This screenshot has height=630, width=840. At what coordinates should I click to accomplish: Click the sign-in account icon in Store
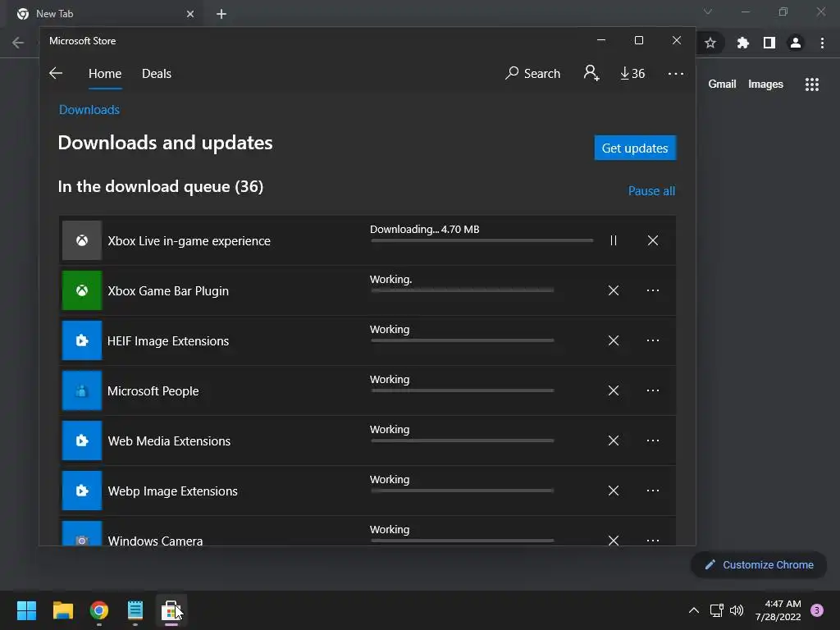[591, 73]
